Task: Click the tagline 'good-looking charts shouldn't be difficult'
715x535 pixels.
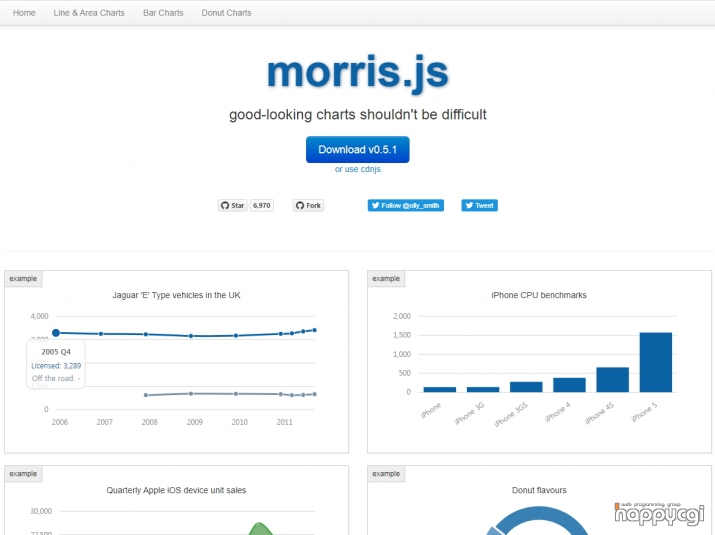Action: click(358, 114)
